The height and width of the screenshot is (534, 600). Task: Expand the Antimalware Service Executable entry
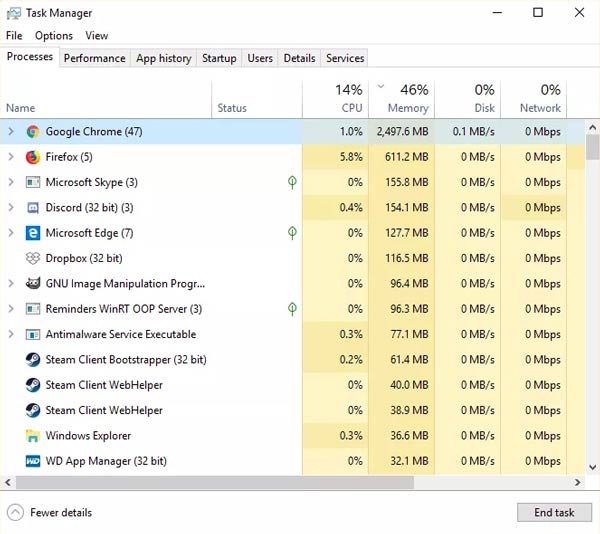point(11,334)
